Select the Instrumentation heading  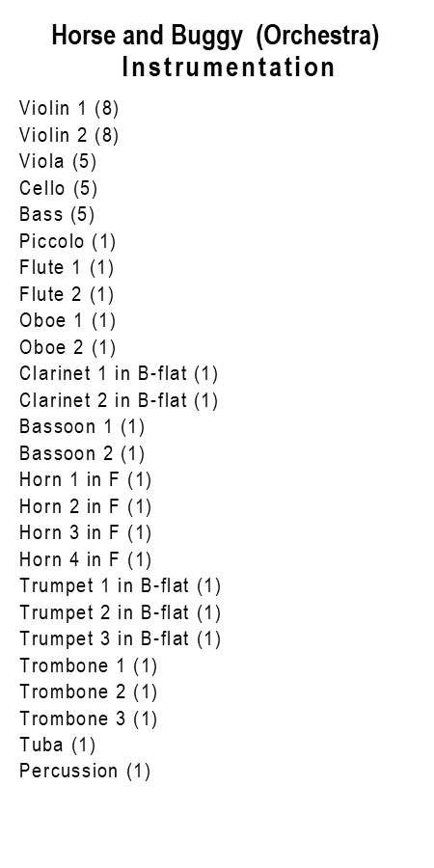228,68
